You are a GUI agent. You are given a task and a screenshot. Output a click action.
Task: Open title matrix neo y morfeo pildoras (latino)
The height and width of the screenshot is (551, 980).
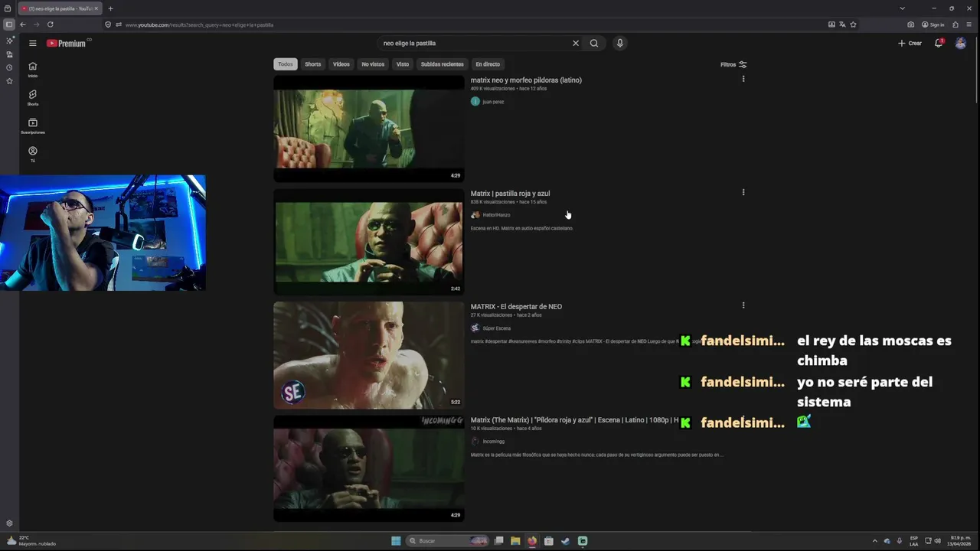(526, 80)
